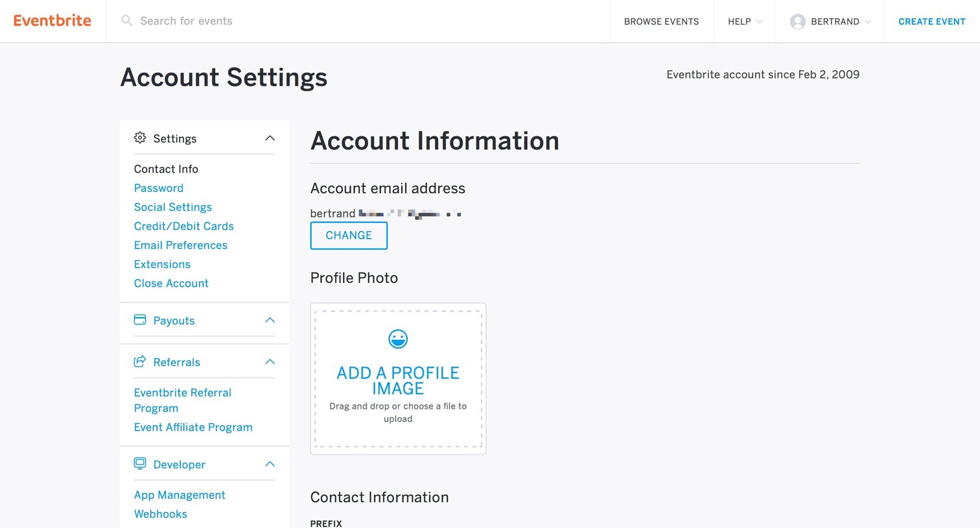Click the Payouts card icon
The width and height of the screenshot is (980, 528).
(x=140, y=320)
